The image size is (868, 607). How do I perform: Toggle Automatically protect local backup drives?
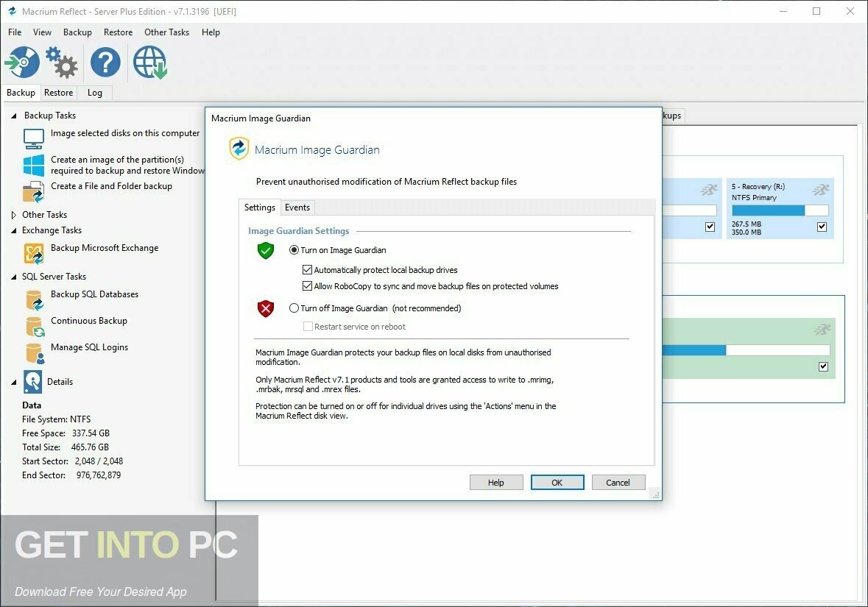[x=307, y=270]
